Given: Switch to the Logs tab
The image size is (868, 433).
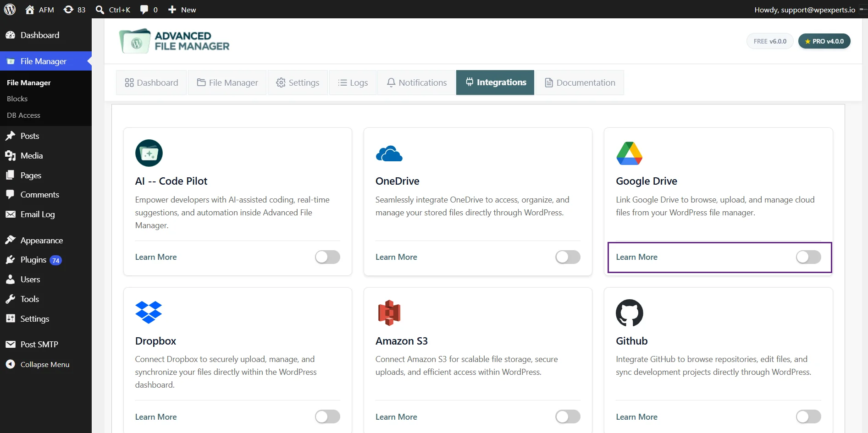Looking at the screenshot, I should (x=353, y=82).
